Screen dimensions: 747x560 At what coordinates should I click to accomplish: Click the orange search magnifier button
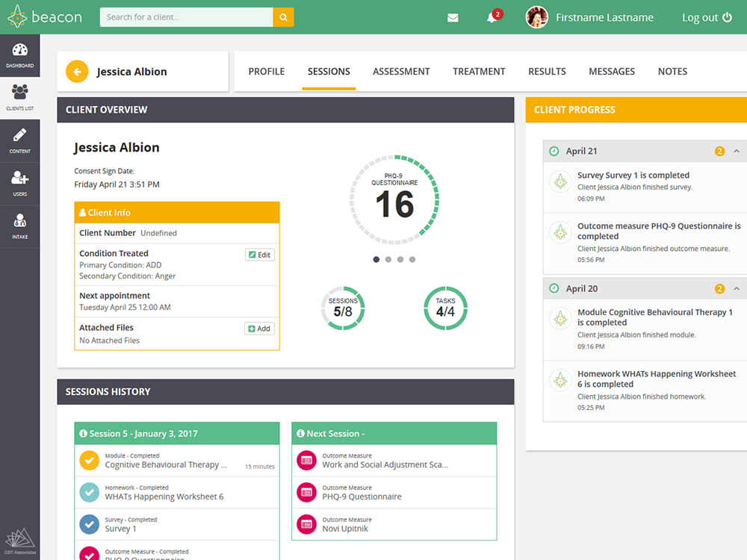point(283,17)
